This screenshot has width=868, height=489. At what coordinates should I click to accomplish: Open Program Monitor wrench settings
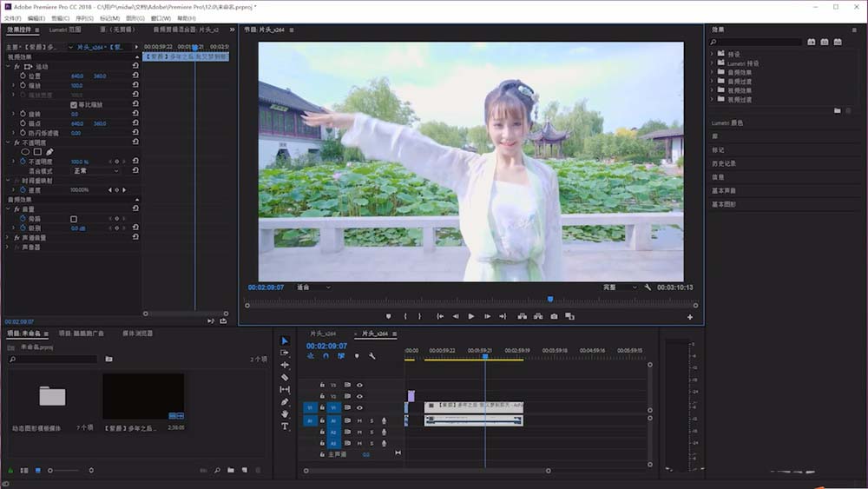coord(648,287)
